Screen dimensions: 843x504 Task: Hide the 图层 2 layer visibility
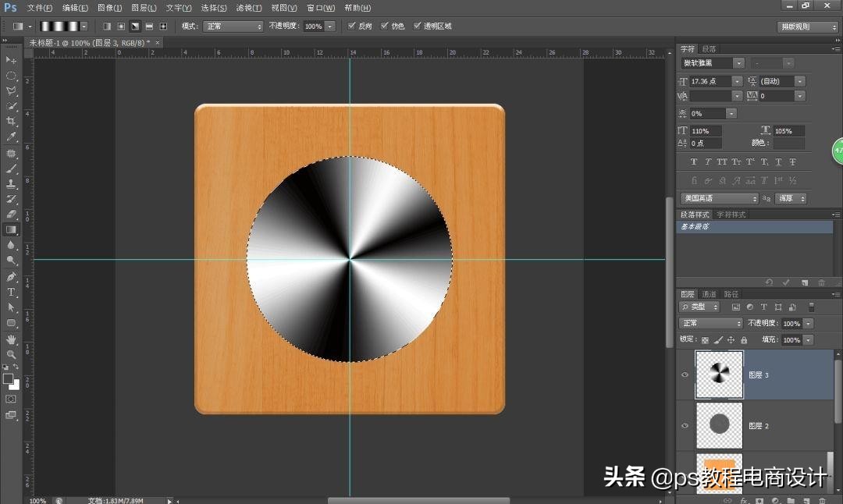(685, 425)
